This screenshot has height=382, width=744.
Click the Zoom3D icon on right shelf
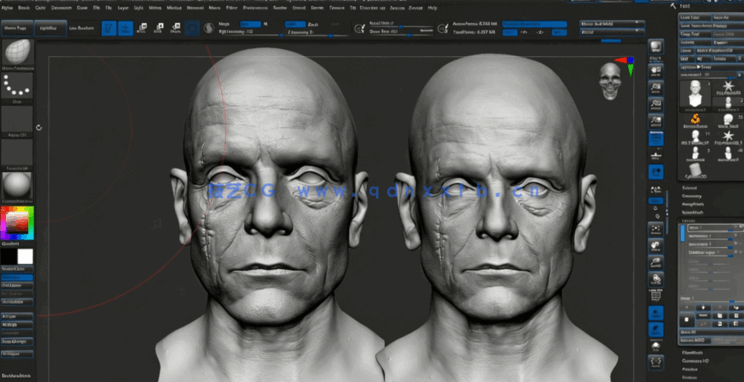click(656, 262)
